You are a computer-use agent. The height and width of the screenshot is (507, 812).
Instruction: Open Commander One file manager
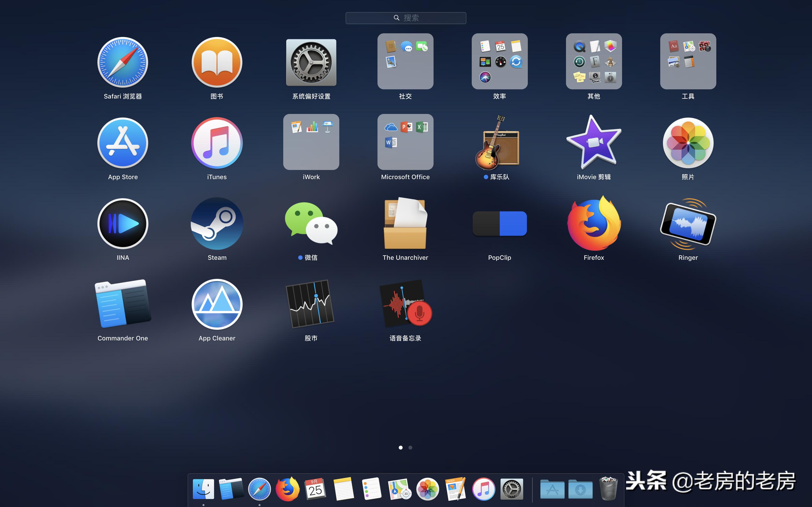(123, 304)
